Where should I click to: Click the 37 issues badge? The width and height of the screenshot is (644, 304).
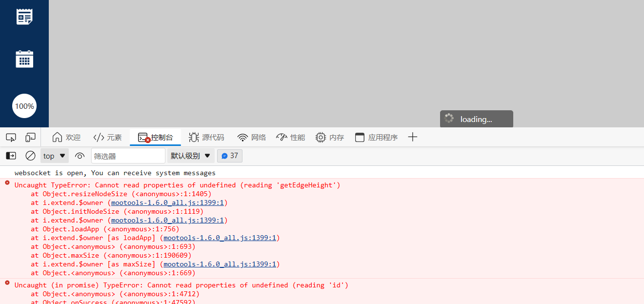pyautogui.click(x=230, y=156)
